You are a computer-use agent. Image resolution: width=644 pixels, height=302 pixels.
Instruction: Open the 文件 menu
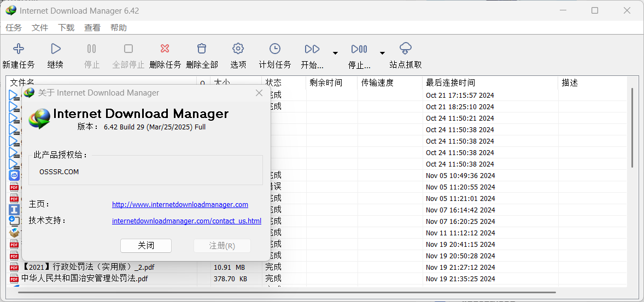[40, 27]
